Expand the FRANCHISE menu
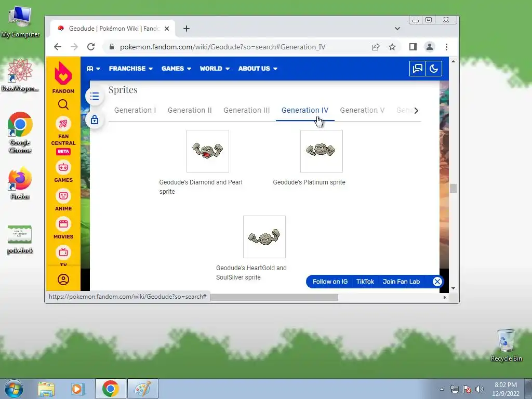Viewport: 532px width, 399px height. 130,69
